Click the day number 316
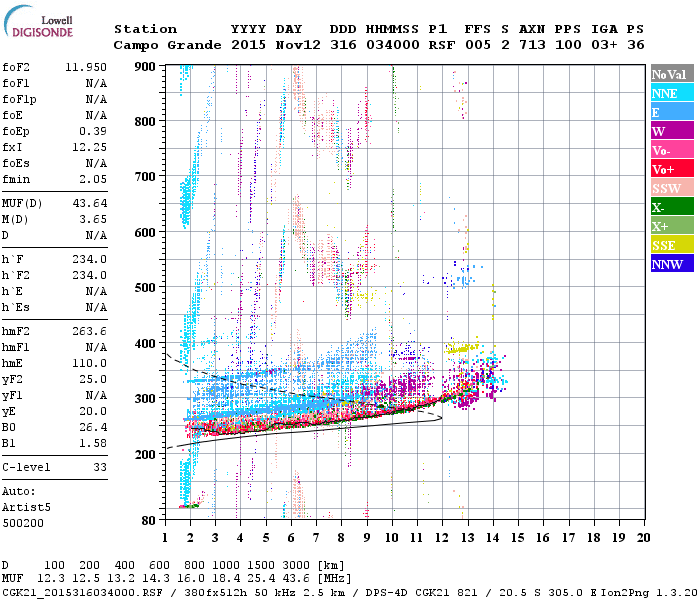 343,45
